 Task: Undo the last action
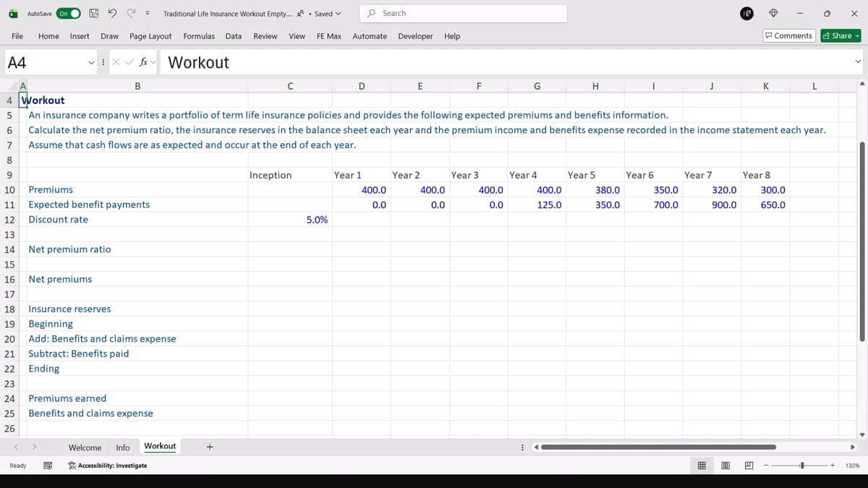[112, 13]
